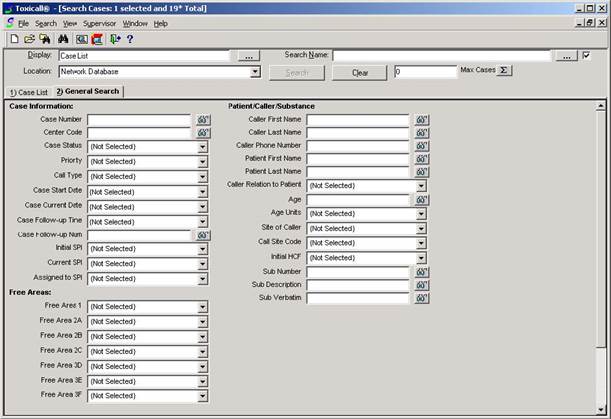Image resolution: width=611 pixels, height=419 pixels.
Task: Open the Help menu
Action: tap(161, 24)
